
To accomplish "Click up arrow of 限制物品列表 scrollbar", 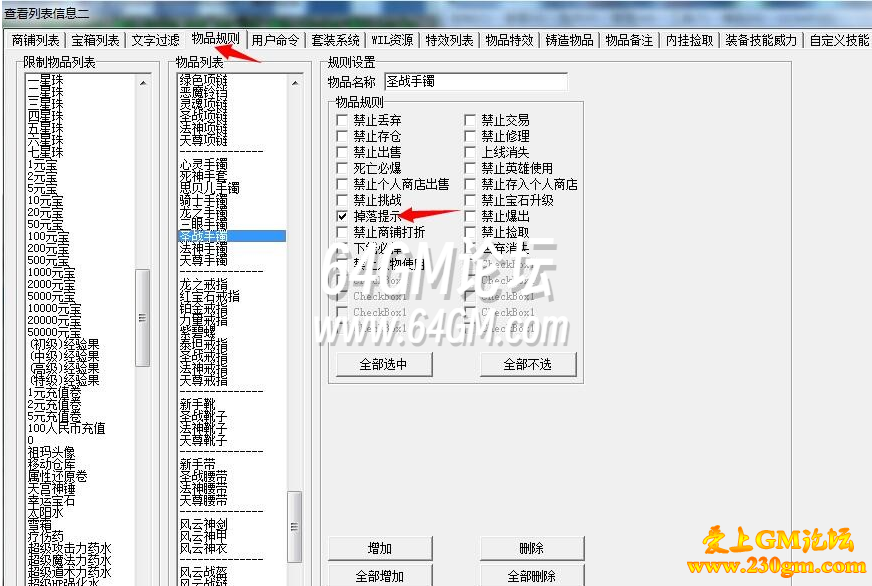I will 143,83.
